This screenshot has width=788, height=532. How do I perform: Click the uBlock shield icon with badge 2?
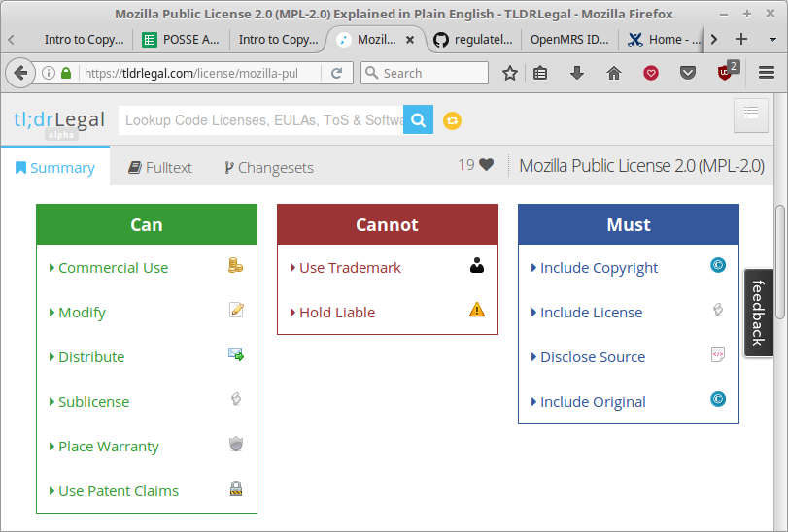[x=726, y=72]
